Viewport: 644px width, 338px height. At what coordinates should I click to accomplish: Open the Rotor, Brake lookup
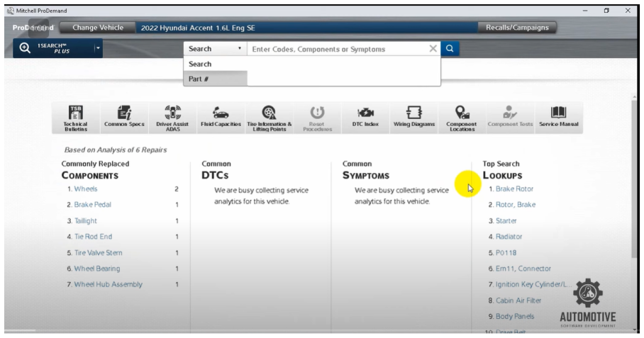point(516,204)
